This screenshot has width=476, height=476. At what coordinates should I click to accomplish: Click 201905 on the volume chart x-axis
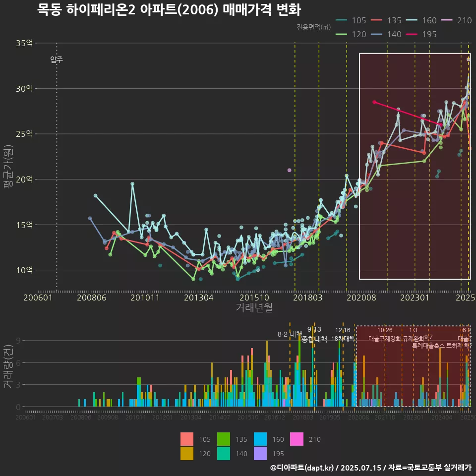coord(330,417)
